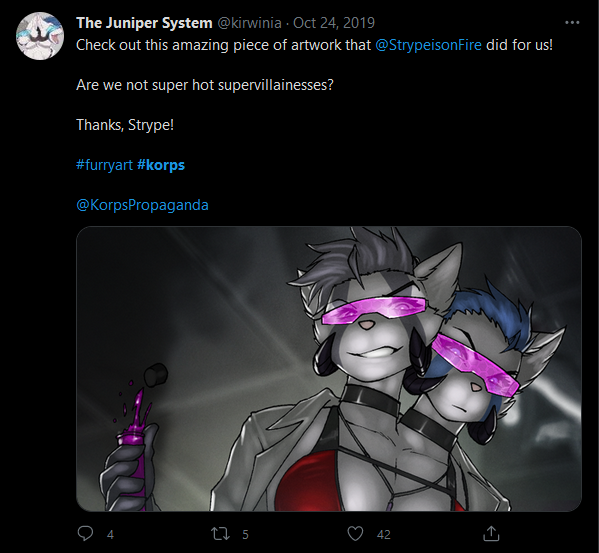Click the reply speech bubble icon

pos(85,534)
